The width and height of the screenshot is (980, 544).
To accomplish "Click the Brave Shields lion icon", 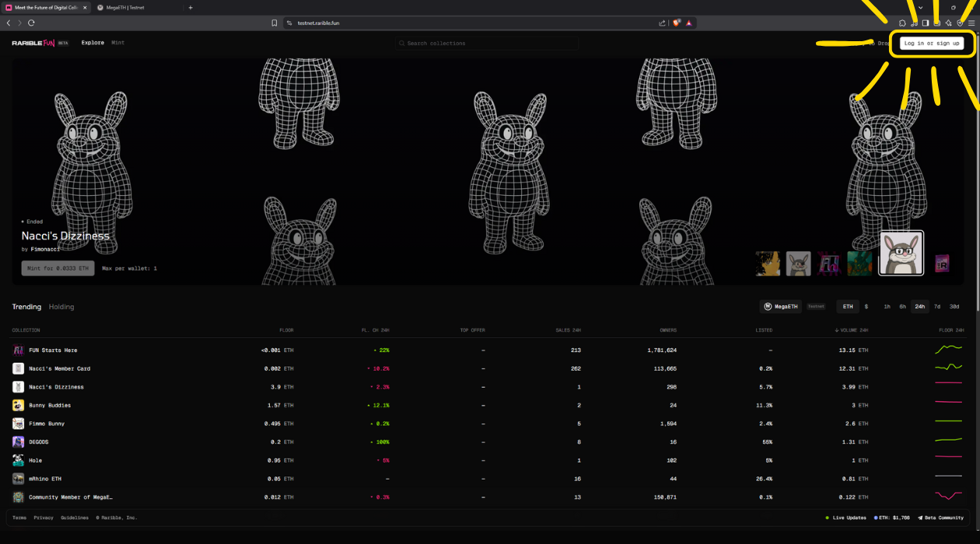I will point(677,23).
